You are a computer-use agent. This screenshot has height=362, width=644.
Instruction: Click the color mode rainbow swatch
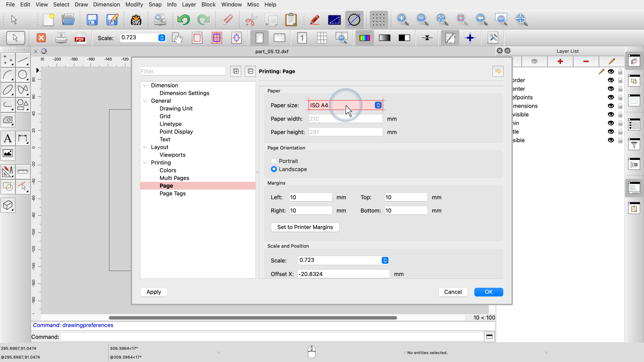pyautogui.click(x=365, y=38)
